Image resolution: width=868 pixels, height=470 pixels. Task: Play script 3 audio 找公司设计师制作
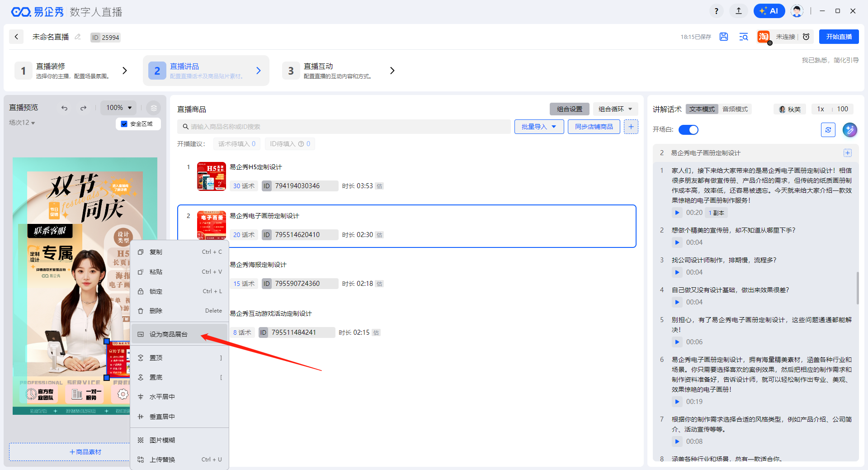click(677, 272)
